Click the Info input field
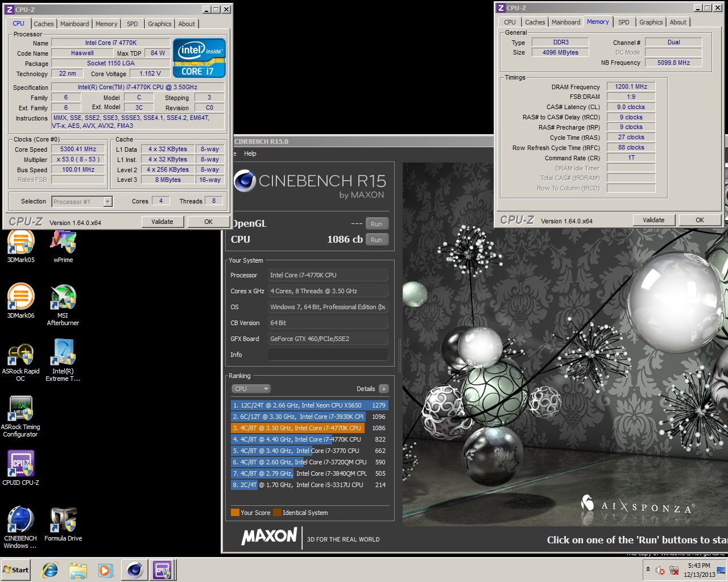Image resolution: width=728 pixels, height=582 pixels. (328, 355)
